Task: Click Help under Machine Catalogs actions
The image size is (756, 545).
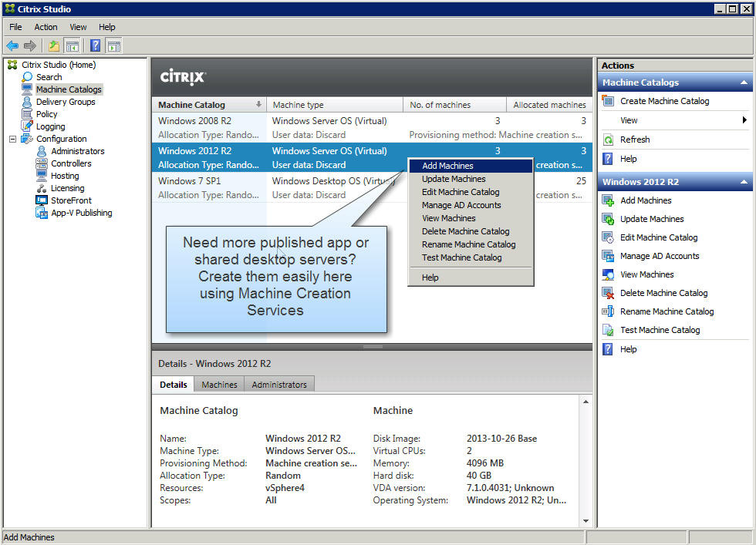Action: tap(628, 159)
